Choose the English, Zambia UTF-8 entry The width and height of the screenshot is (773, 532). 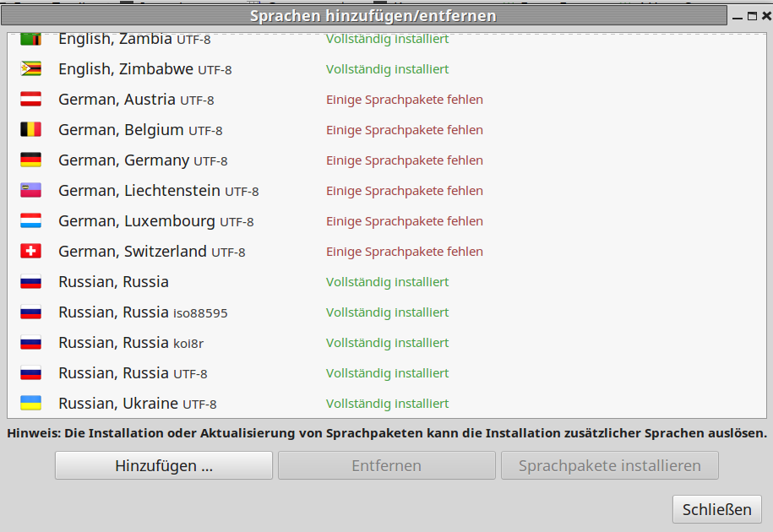click(x=133, y=40)
